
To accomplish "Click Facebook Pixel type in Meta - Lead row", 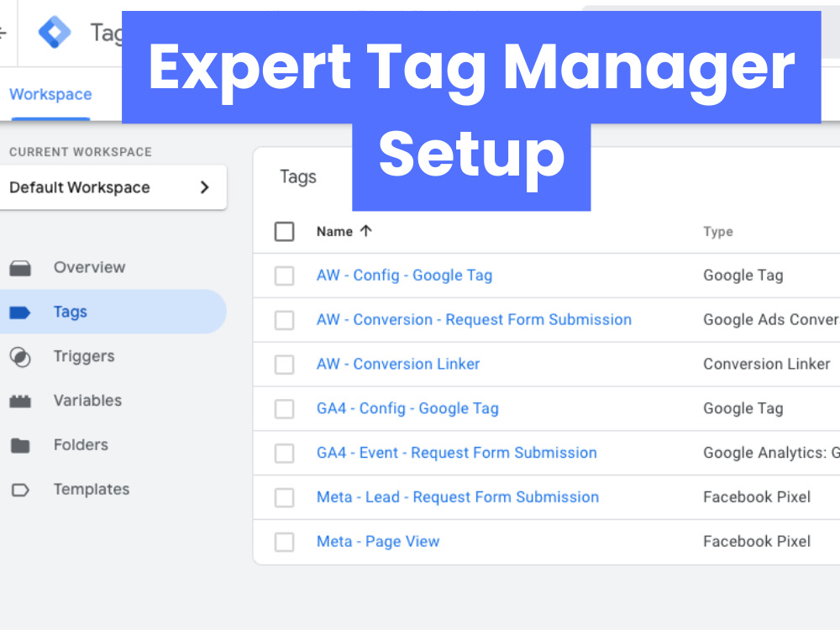I will tap(757, 497).
